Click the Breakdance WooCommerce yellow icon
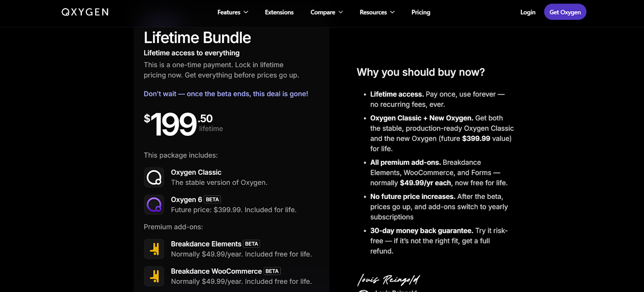644x292 pixels. coord(154,276)
